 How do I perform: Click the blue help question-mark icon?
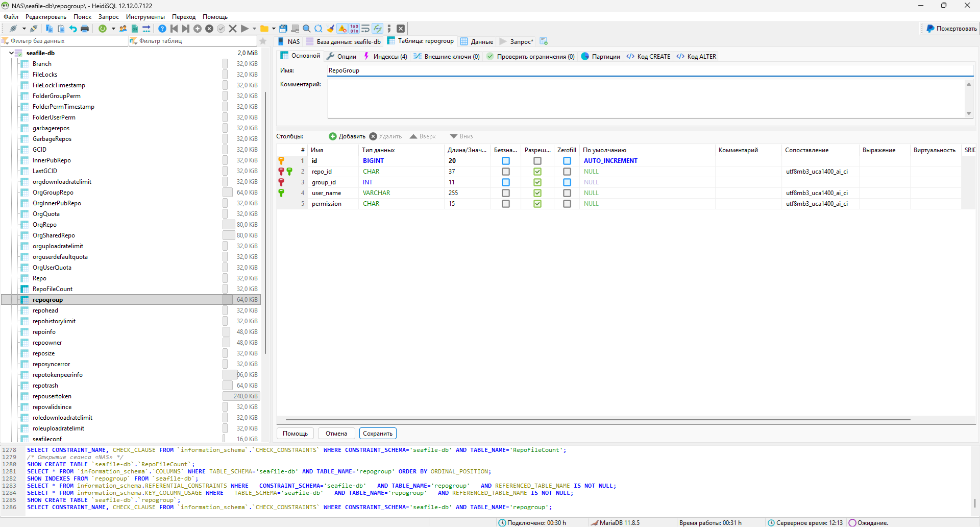(x=162, y=29)
